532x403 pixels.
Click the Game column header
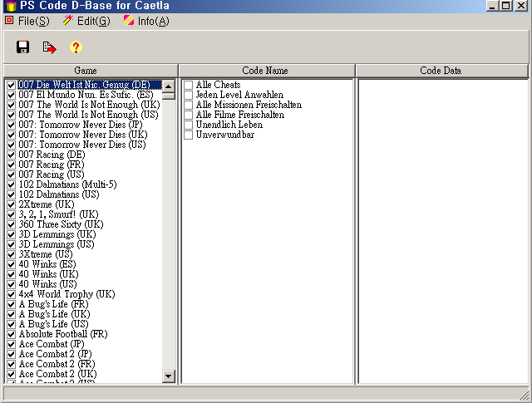[x=91, y=71]
